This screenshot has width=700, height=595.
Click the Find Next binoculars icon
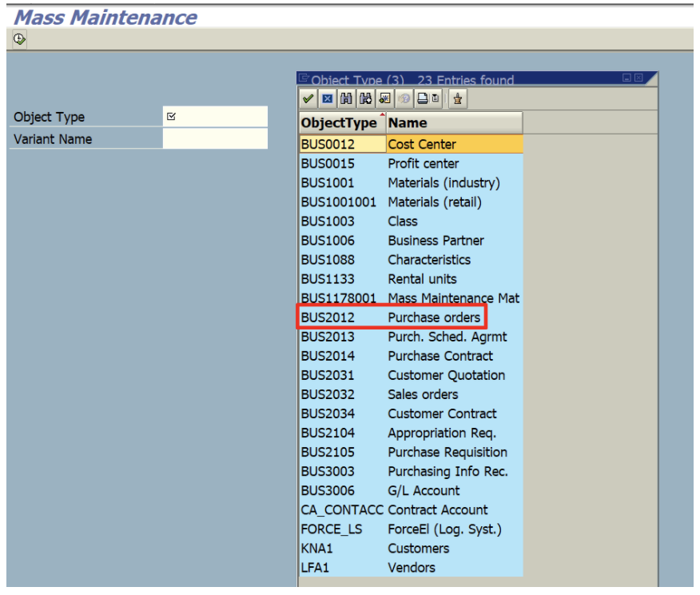pyautogui.click(x=365, y=99)
